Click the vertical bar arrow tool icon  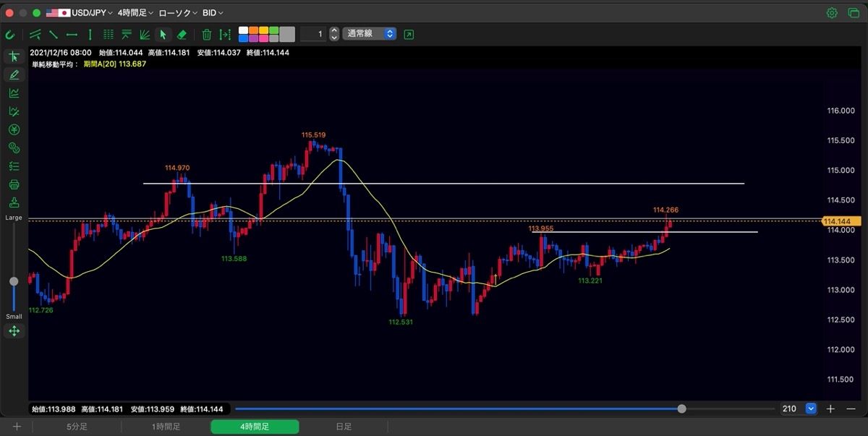coord(225,34)
